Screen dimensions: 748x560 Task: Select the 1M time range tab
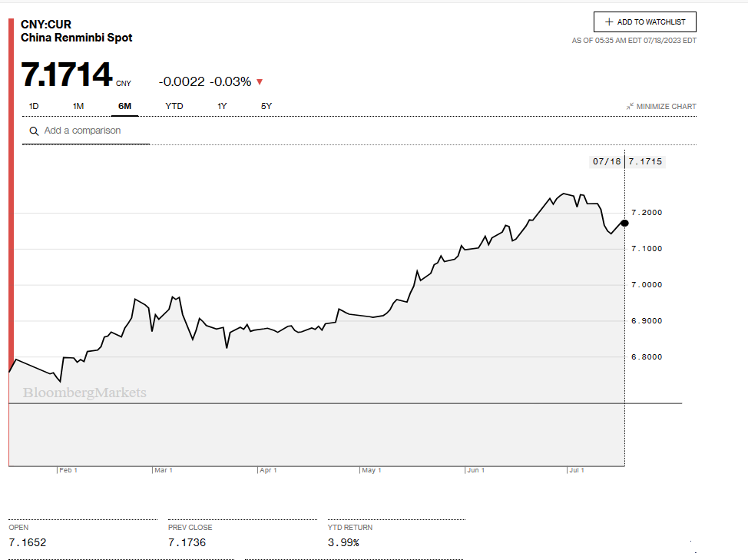78,106
